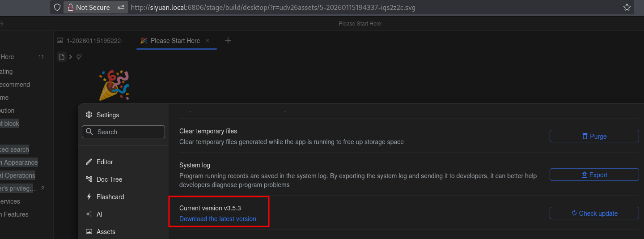
Task: Click the document icon in the breadcrumb bar
Action: pos(62,57)
